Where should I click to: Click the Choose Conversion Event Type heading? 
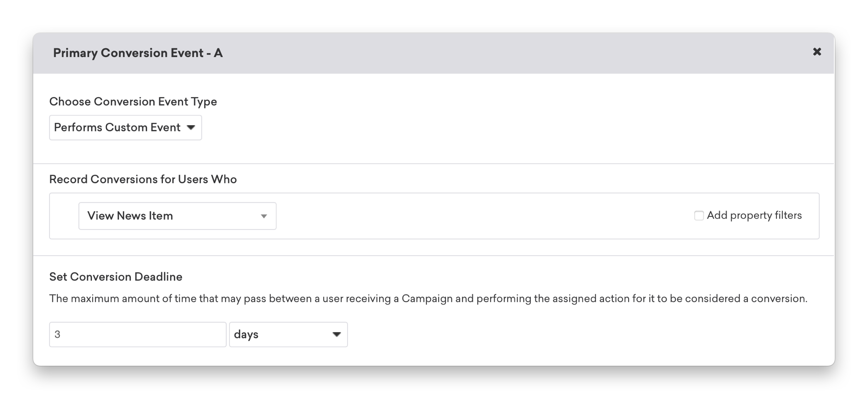[x=133, y=102]
